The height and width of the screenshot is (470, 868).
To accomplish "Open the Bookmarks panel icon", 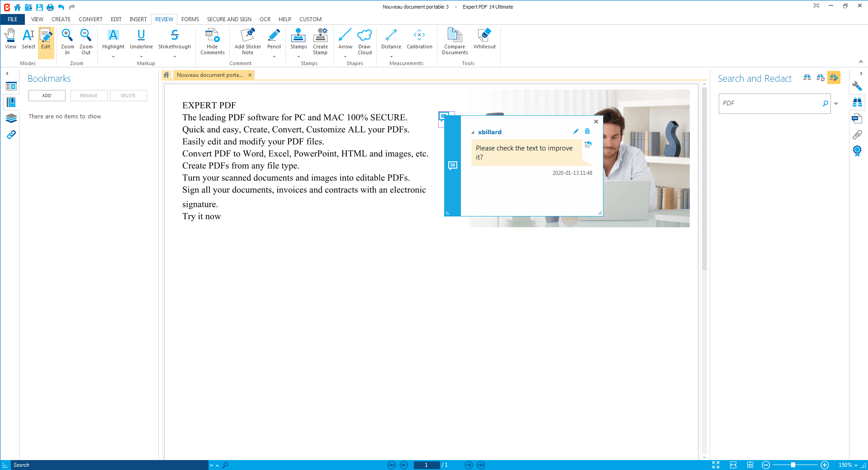I will coord(11,102).
